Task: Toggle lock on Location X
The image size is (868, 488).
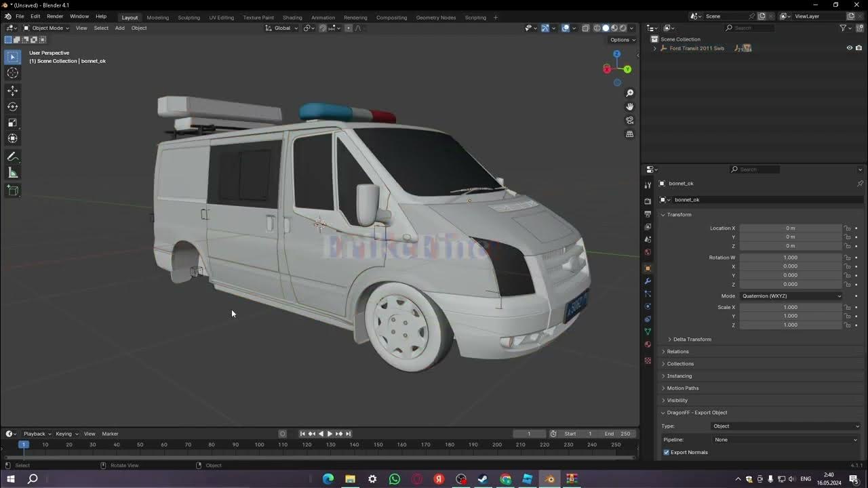Action: pyautogui.click(x=848, y=228)
